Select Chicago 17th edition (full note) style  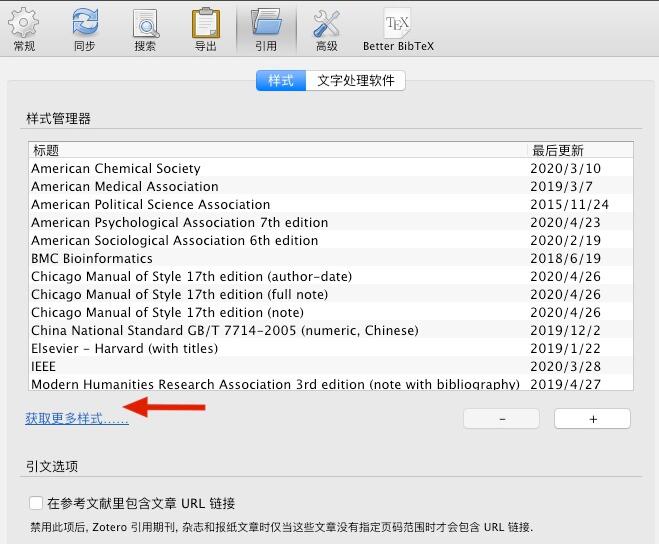331,294
